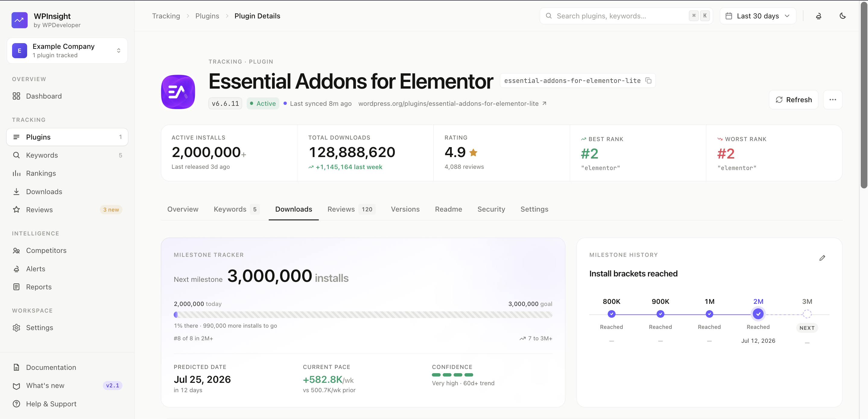The image size is (868, 419).
Task: Click the Competitors people icon
Action: click(x=16, y=250)
